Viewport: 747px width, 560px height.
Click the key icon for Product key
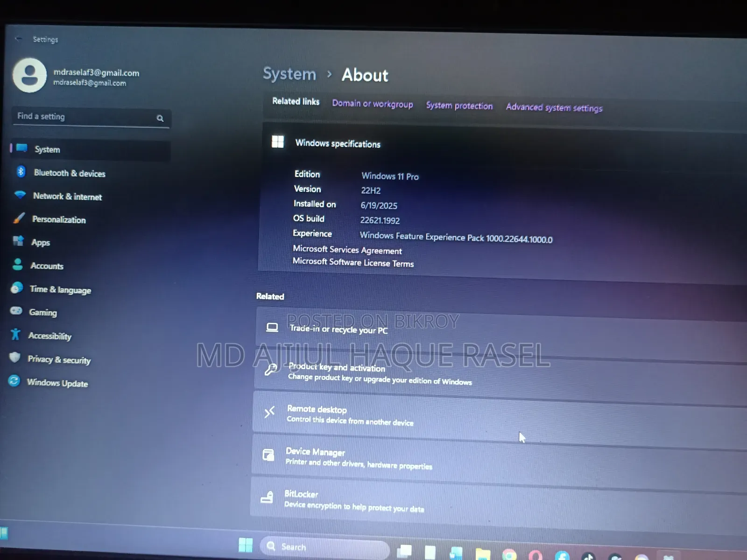point(271,370)
